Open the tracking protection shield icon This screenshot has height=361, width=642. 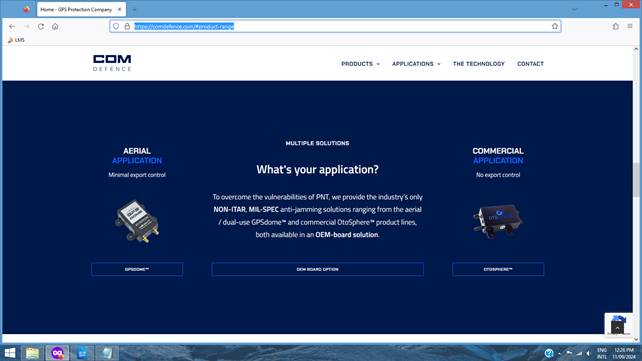(116, 26)
